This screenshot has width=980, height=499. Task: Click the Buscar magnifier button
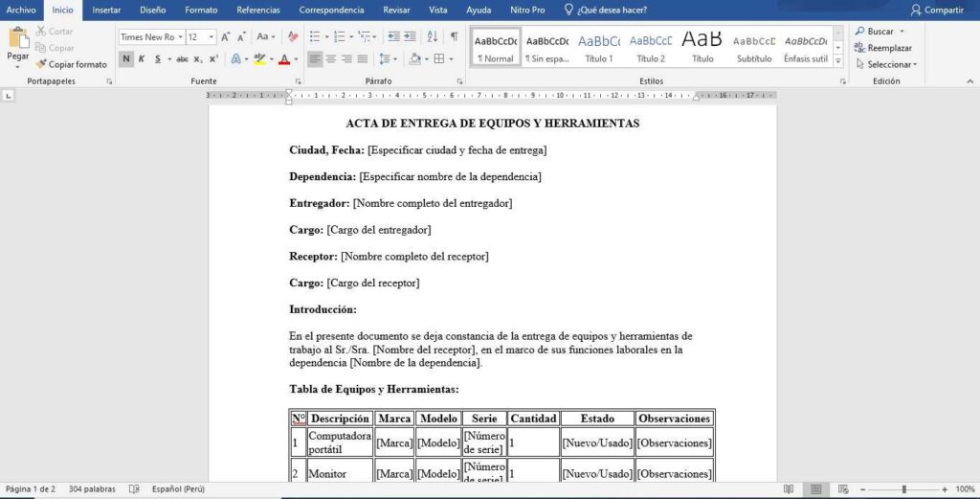coord(875,32)
